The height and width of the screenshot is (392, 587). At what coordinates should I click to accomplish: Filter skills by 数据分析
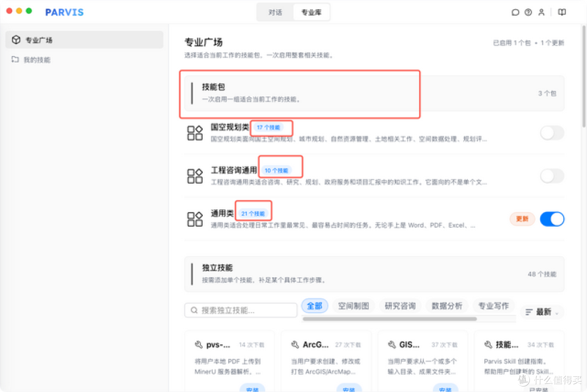coord(447,306)
